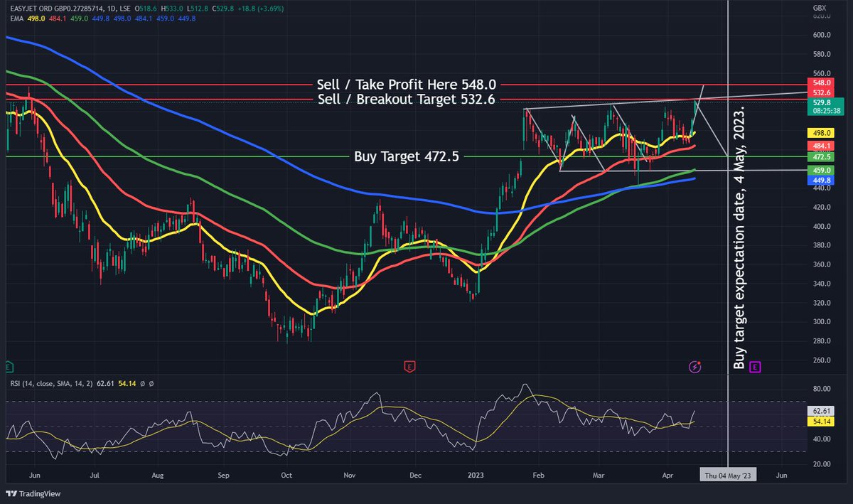
Task: Click the blue 449.8 price axis tag
Action: [822, 181]
